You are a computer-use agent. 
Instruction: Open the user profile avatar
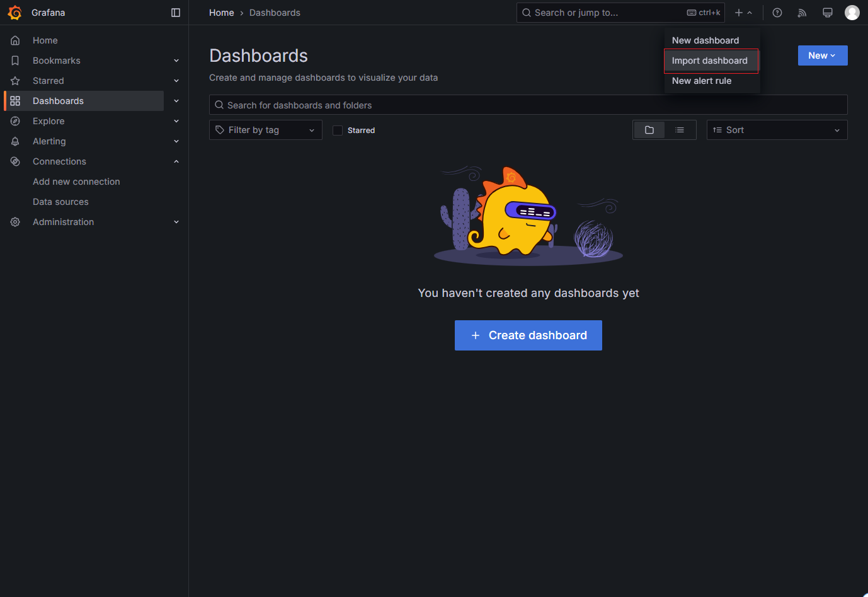click(x=852, y=13)
